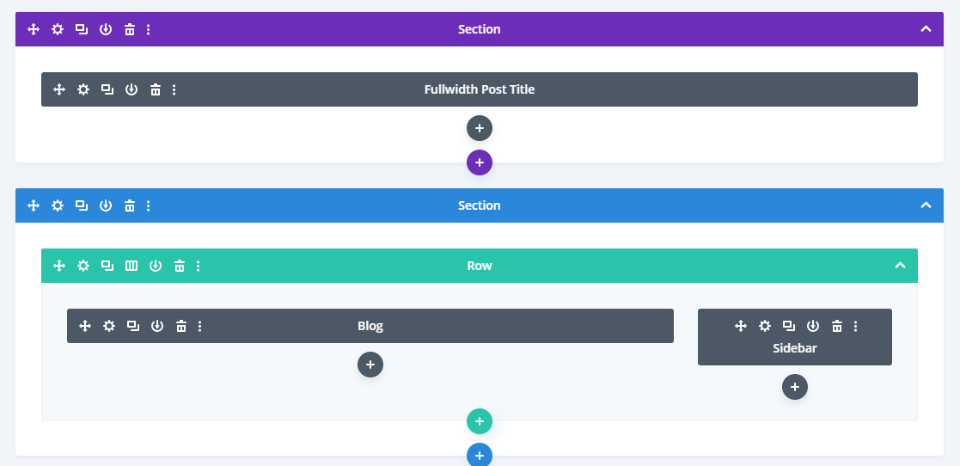Add new section with purple plus button
960x466 pixels.
click(x=479, y=162)
